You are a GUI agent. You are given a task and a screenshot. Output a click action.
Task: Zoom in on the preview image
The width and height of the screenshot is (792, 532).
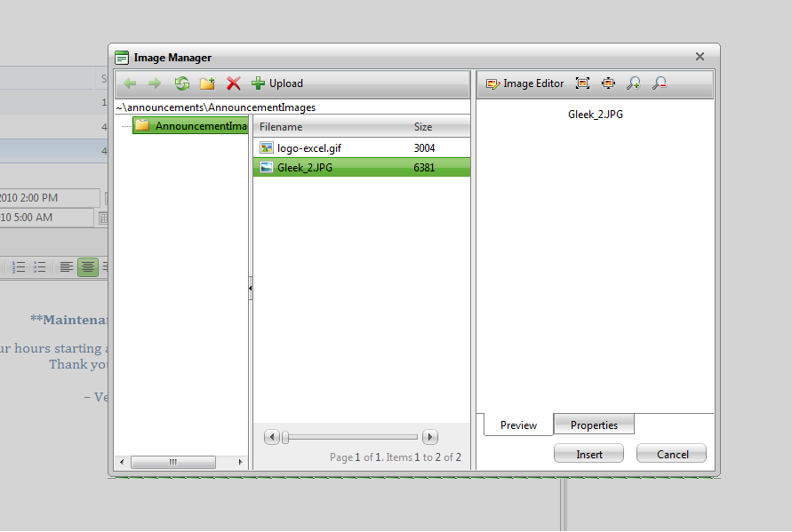click(634, 83)
